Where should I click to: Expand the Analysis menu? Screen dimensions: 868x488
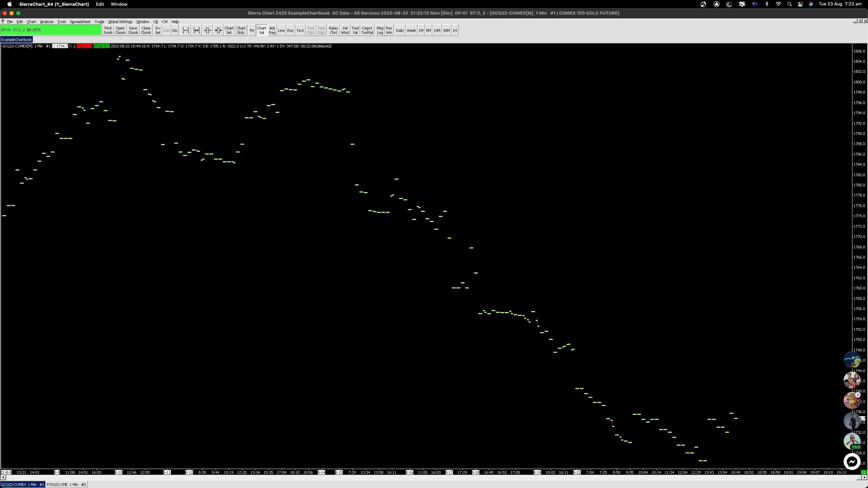coord(46,22)
